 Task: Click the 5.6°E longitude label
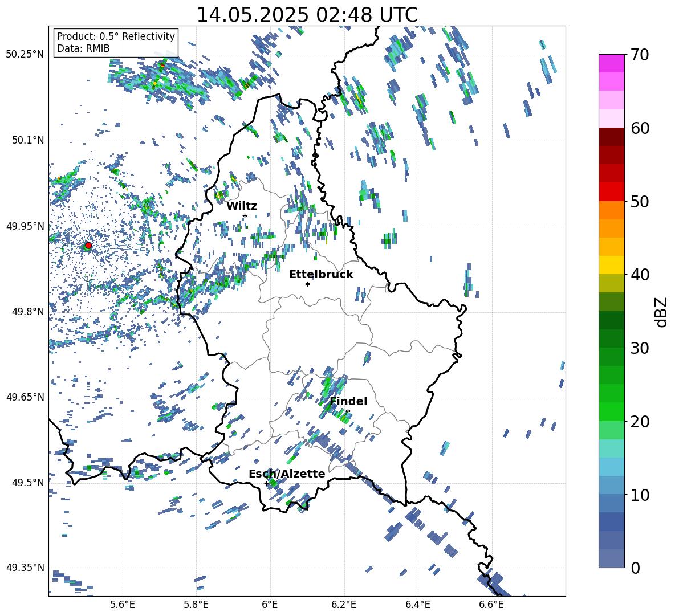click(x=123, y=605)
